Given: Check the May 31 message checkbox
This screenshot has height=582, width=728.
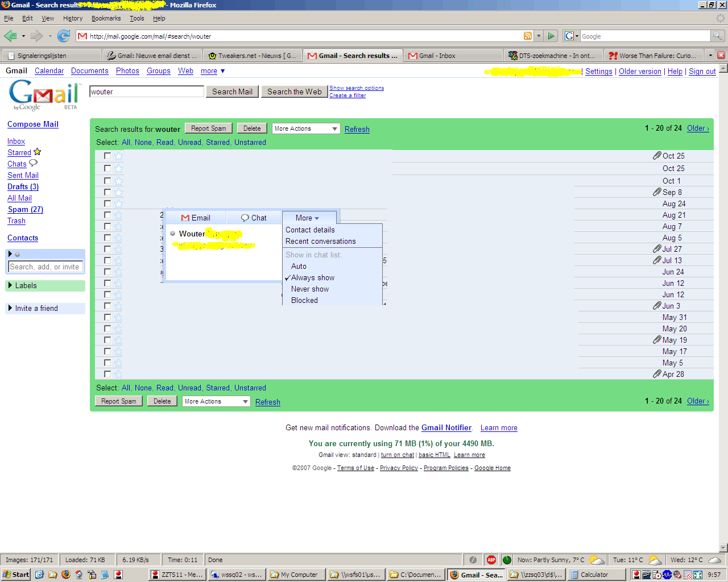Looking at the screenshot, I should (107, 317).
